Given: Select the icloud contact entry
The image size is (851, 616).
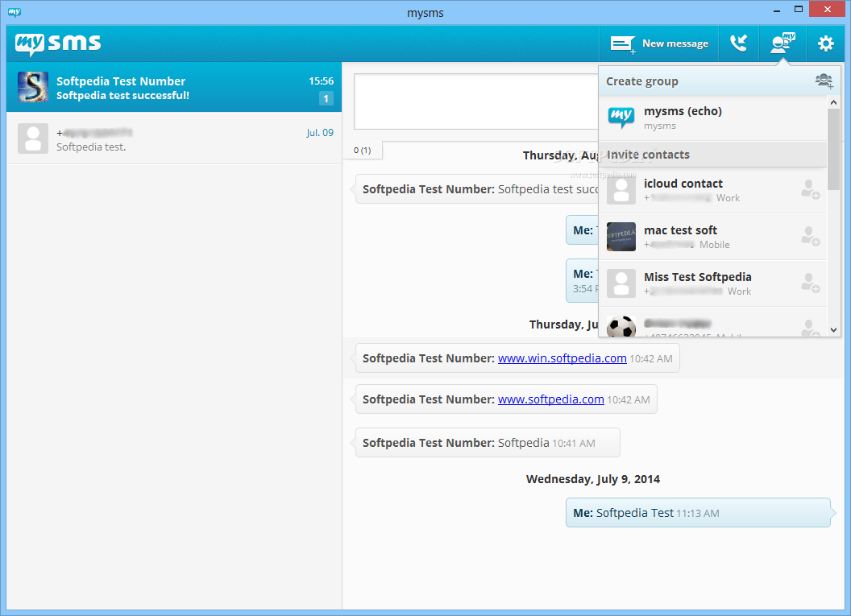Looking at the screenshot, I should pos(712,190).
